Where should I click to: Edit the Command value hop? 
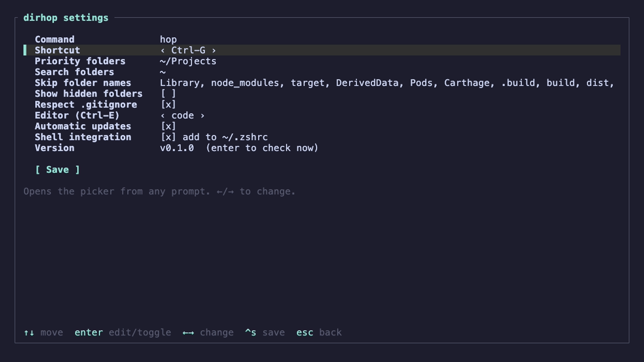[x=169, y=40]
